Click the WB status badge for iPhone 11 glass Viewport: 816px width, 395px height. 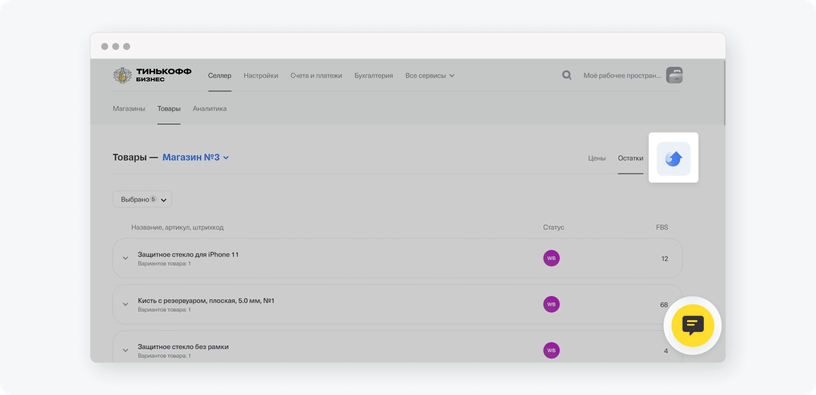pos(552,258)
